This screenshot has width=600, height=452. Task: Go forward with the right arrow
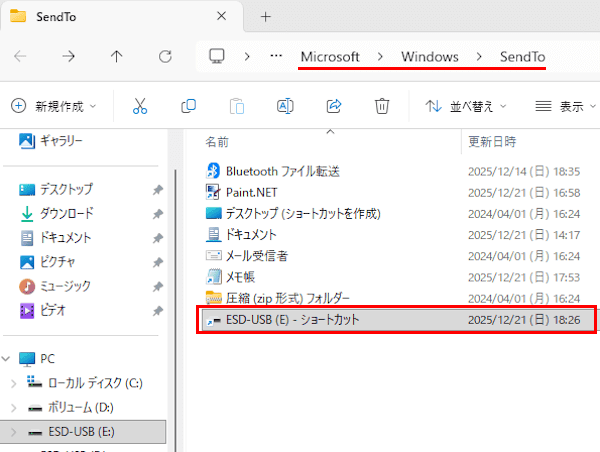[x=68, y=57]
